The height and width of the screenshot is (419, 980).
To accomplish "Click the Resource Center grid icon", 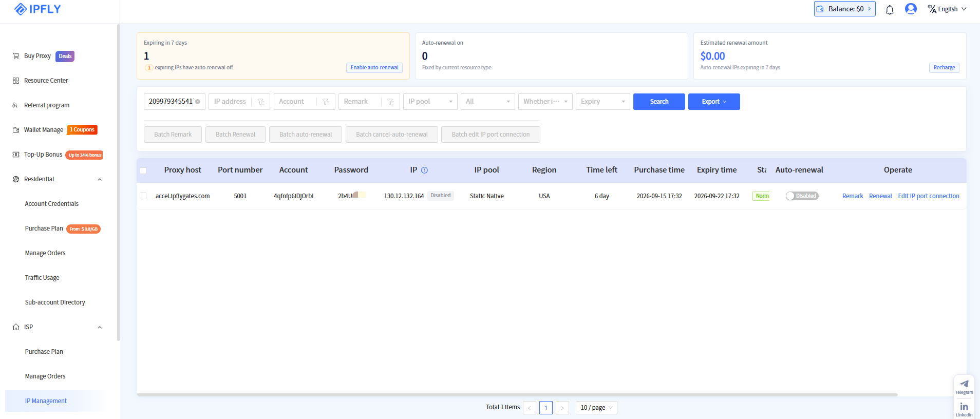I will (x=16, y=81).
